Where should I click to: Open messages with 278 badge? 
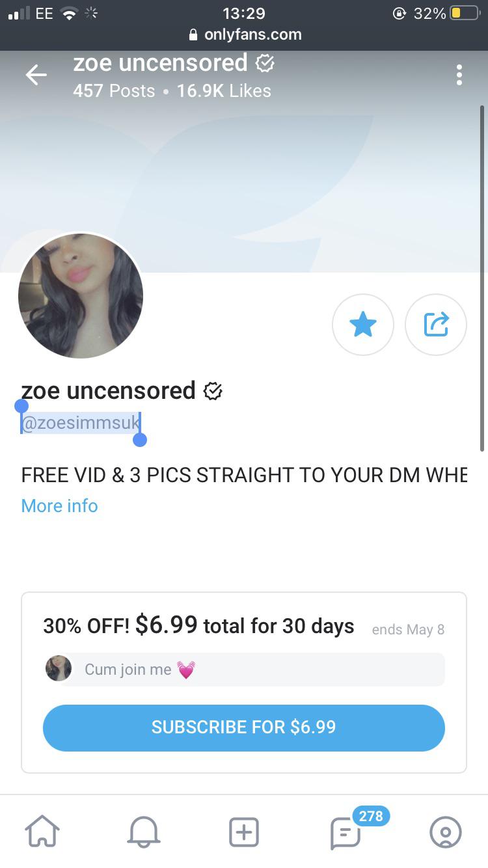[346, 832]
